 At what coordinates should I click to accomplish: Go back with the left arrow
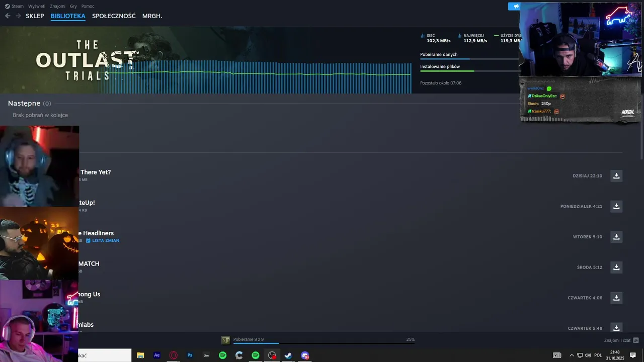[8, 16]
